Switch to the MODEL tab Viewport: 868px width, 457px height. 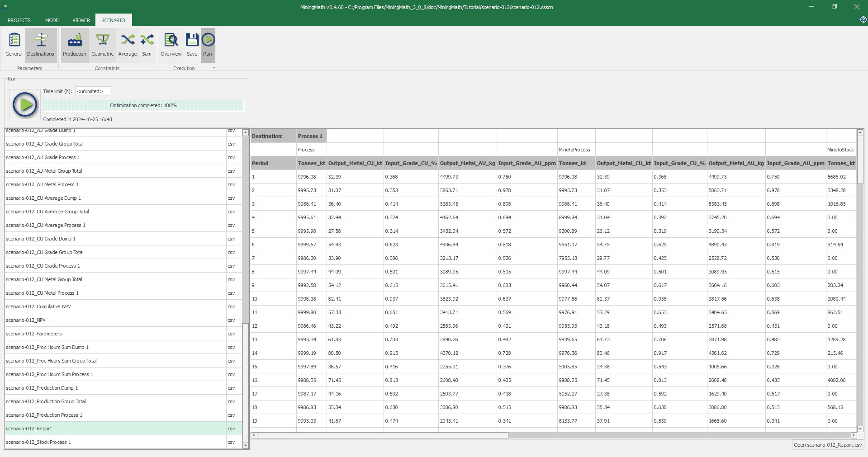coord(53,20)
